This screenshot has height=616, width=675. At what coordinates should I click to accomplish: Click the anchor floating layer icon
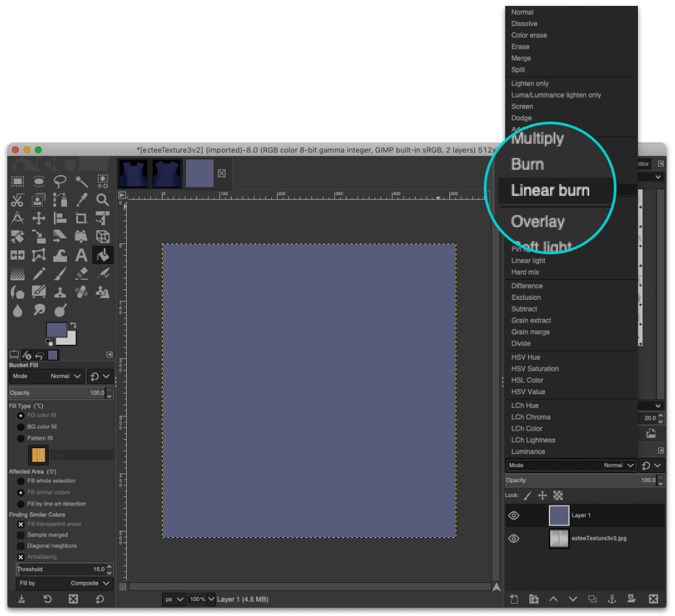click(612, 599)
